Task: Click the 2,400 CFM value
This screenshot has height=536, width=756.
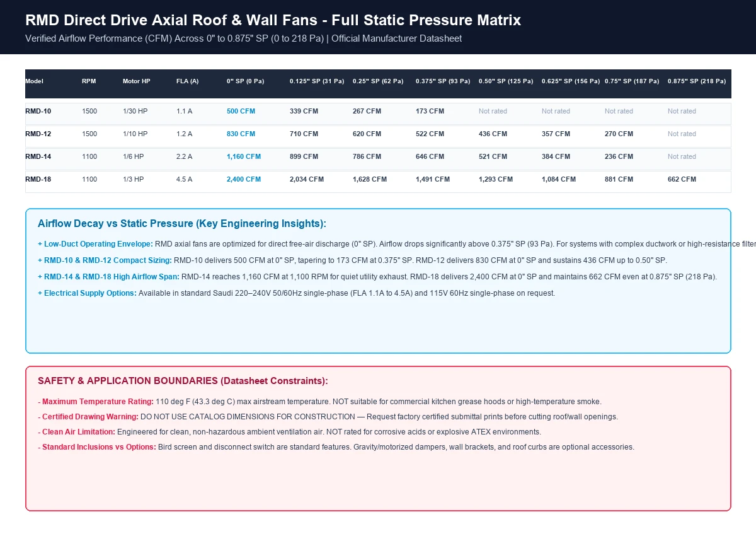Action: (244, 180)
